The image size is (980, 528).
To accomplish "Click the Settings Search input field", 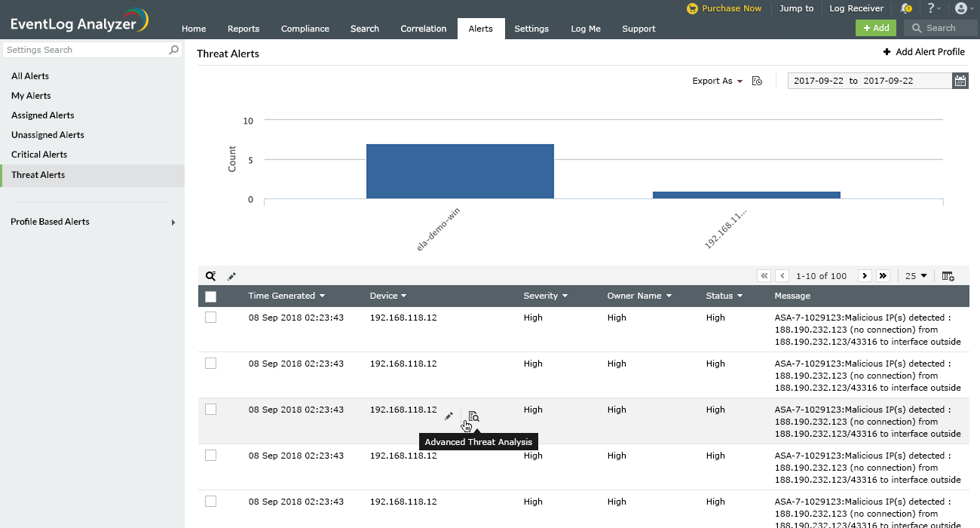I will tap(85, 50).
